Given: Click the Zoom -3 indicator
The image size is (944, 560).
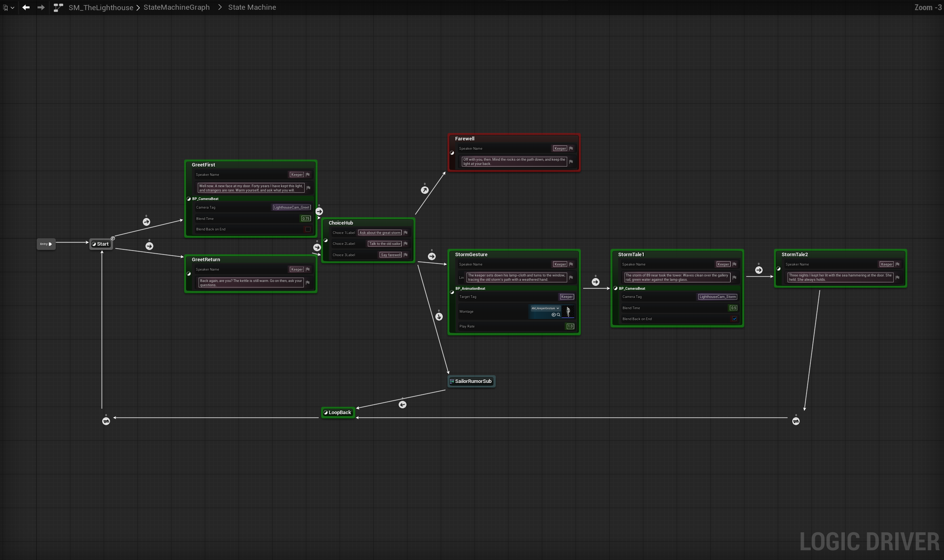Looking at the screenshot, I should (x=928, y=7).
